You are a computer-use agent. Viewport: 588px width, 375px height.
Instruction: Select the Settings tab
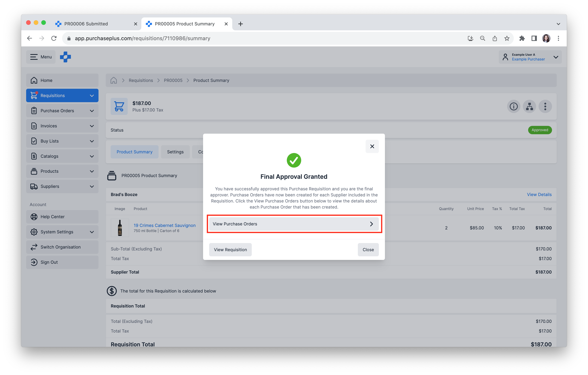[175, 151]
